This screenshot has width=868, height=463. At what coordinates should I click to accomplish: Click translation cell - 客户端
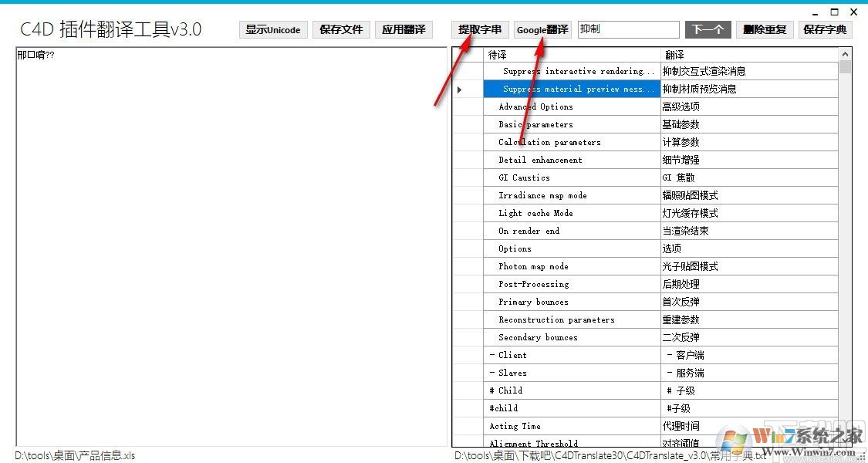click(749, 355)
